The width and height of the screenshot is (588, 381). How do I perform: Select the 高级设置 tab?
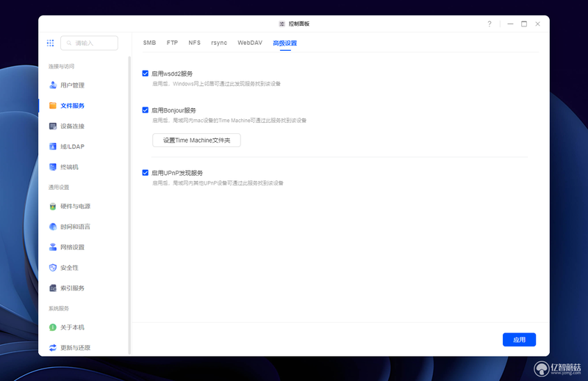coord(285,43)
